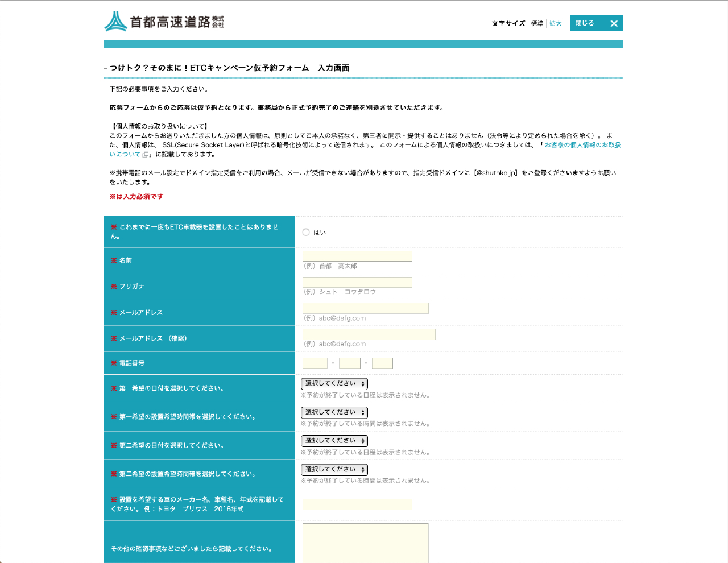Click the X icon on 閉じる button

point(614,23)
